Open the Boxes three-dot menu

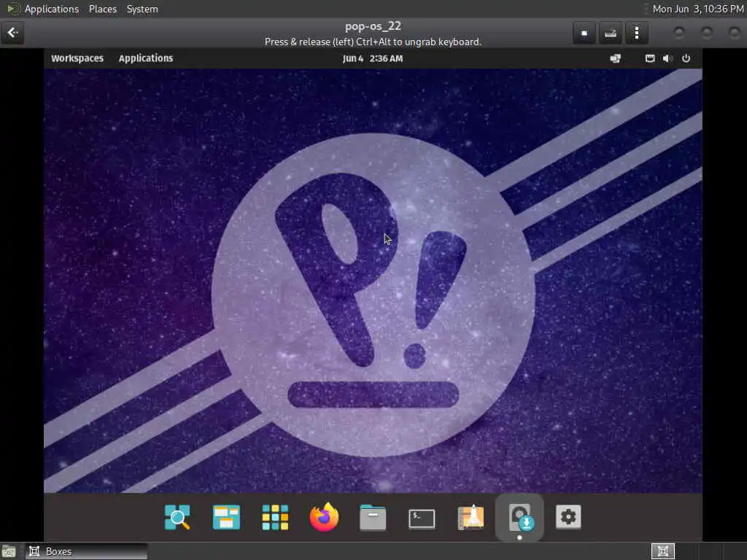637,33
